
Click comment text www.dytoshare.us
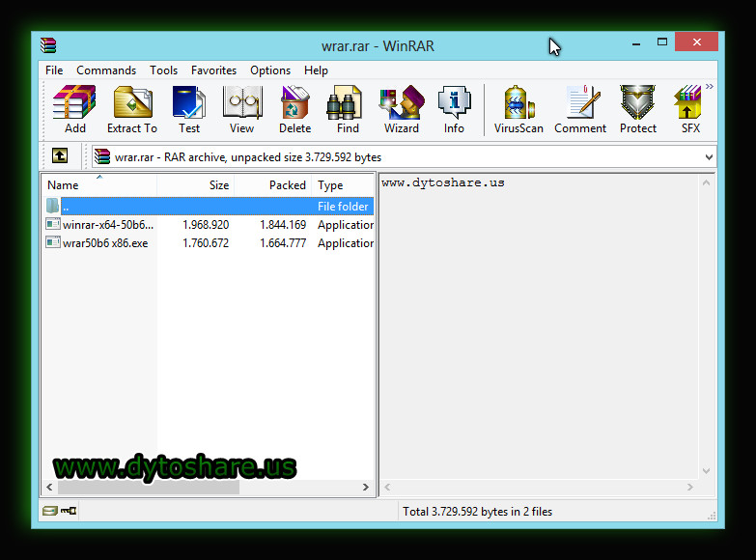tap(442, 182)
